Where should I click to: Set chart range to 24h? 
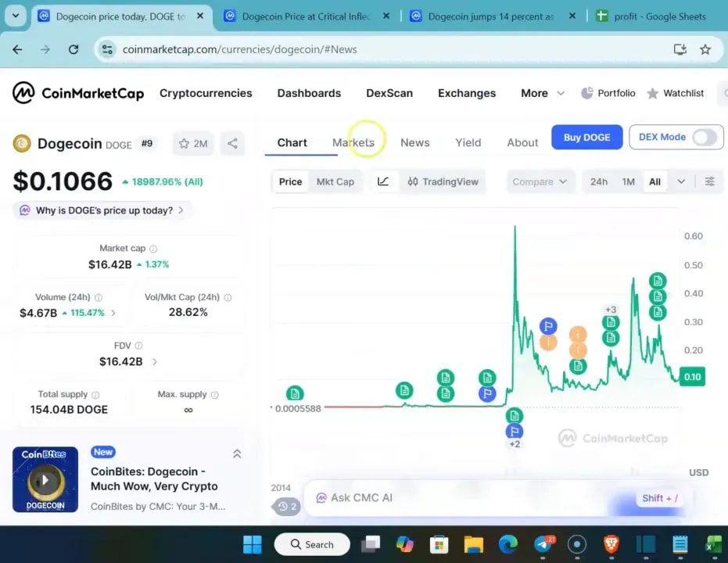pos(598,182)
